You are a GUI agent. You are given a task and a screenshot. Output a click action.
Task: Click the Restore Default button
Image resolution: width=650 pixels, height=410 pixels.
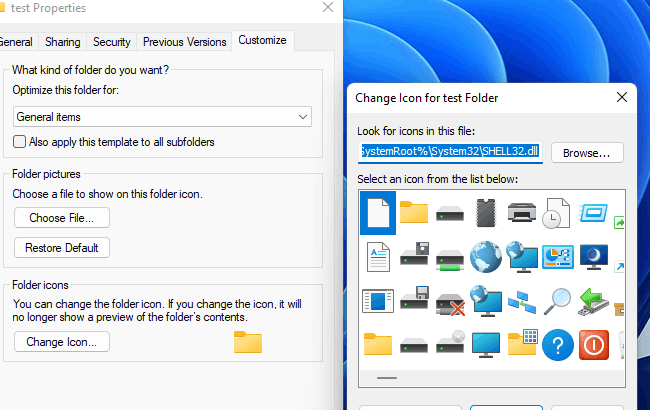pos(62,247)
